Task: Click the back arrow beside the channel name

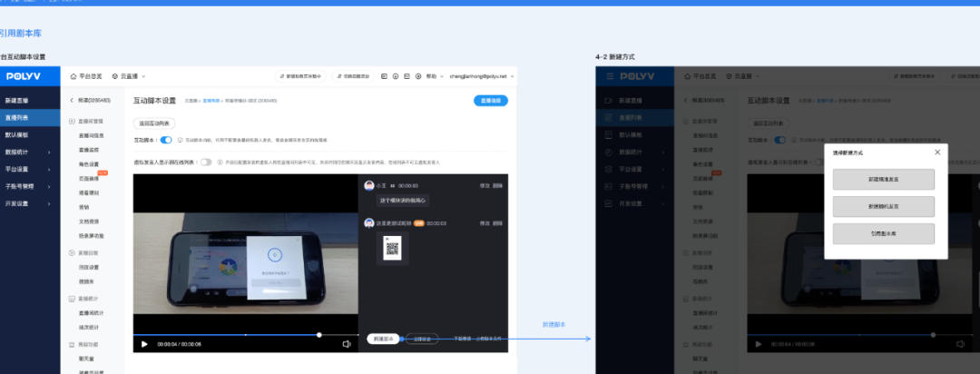Action: click(72, 100)
